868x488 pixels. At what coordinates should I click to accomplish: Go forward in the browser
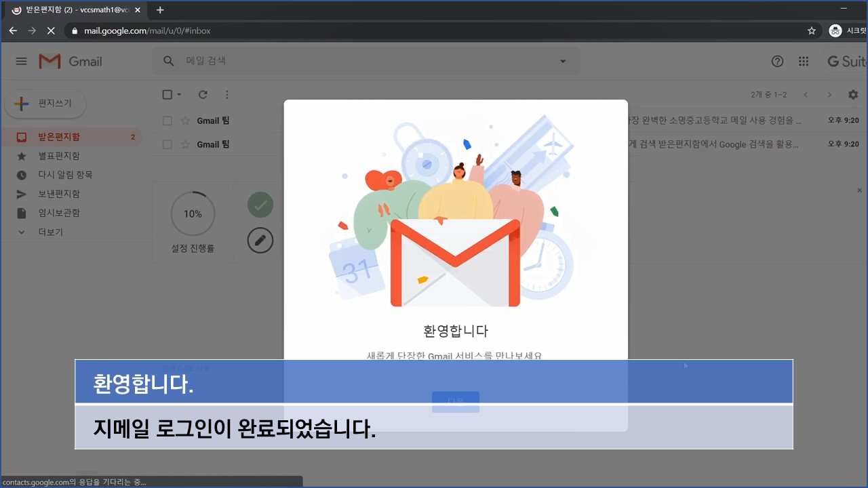tap(32, 30)
